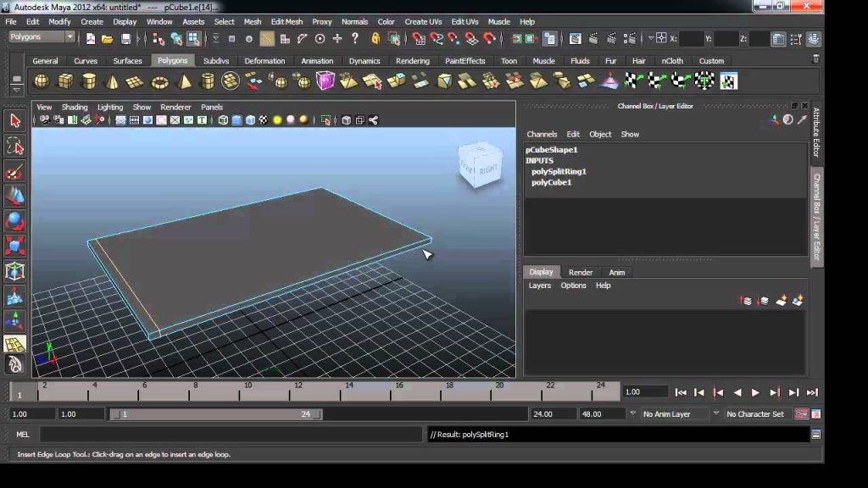This screenshot has height=488, width=868.
Task: Toggle use all lights yellow sphere
Action: (x=277, y=120)
